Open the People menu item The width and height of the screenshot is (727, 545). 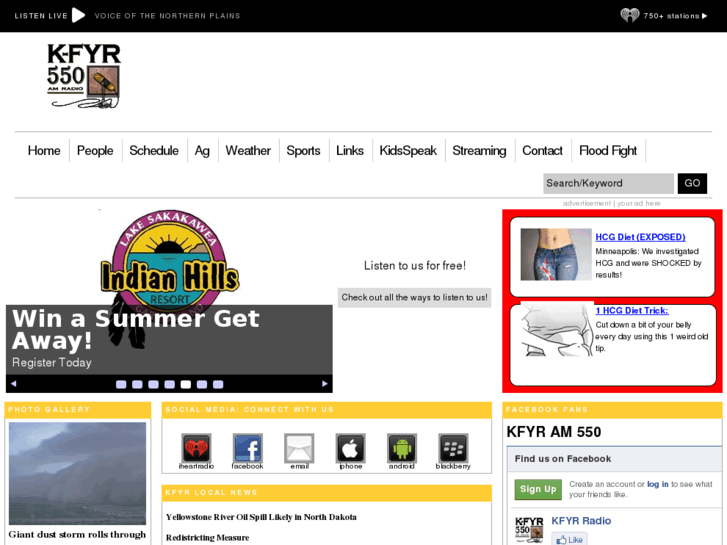(95, 151)
